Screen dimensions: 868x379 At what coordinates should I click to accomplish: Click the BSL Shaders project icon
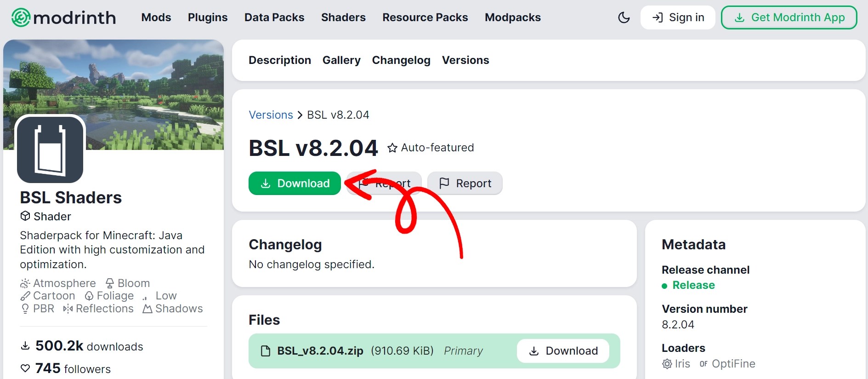50,149
